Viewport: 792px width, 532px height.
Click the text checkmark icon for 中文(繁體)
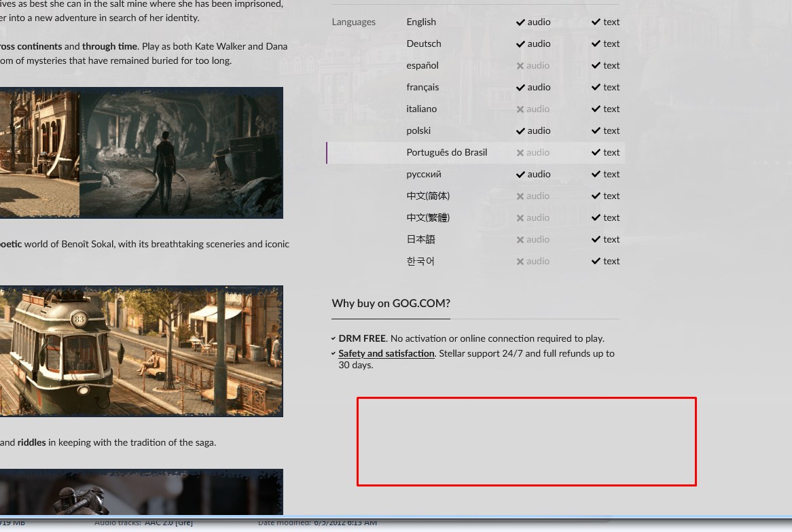coord(596,217)
